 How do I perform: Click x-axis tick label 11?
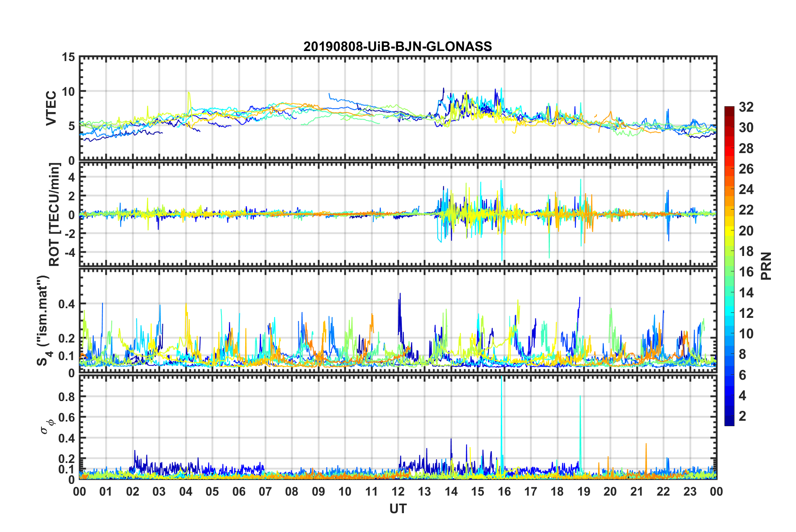pyautogui.click(x=372, y=492)
